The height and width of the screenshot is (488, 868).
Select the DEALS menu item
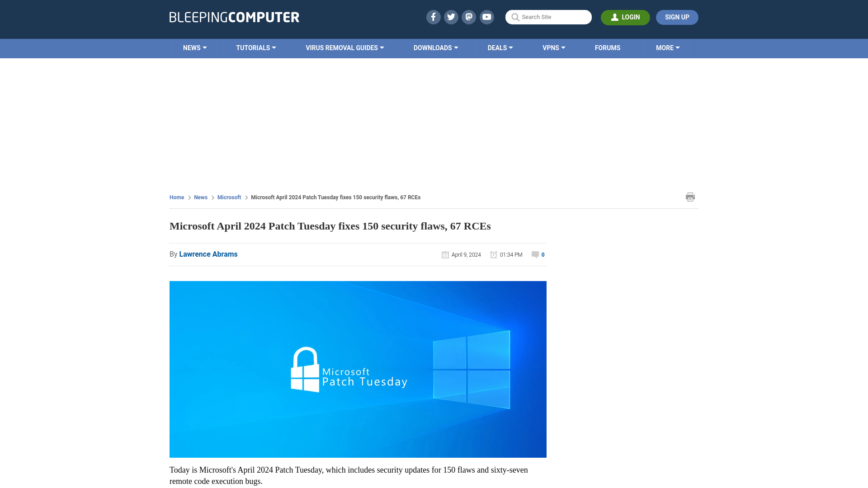[x=500, y=47]
